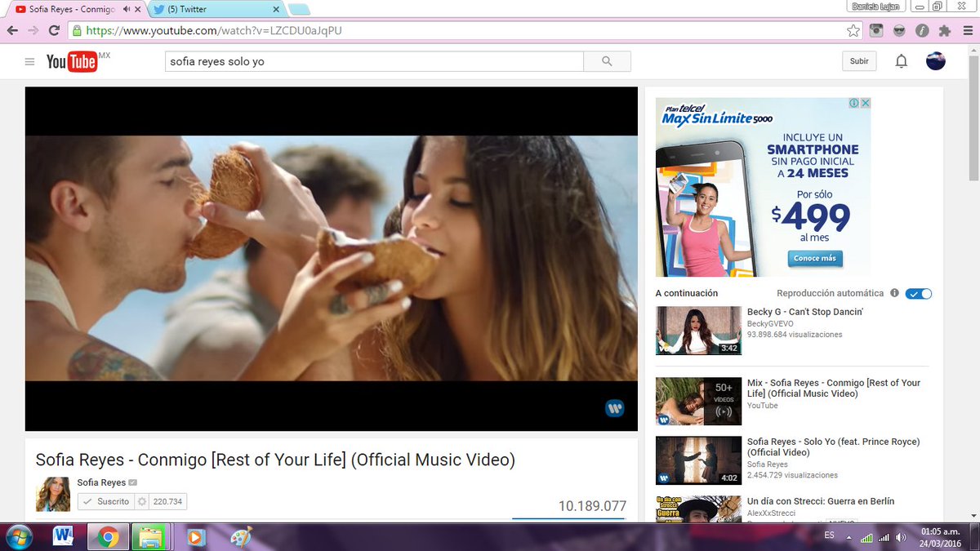Open Paint from the taskbar

(240, 537)
